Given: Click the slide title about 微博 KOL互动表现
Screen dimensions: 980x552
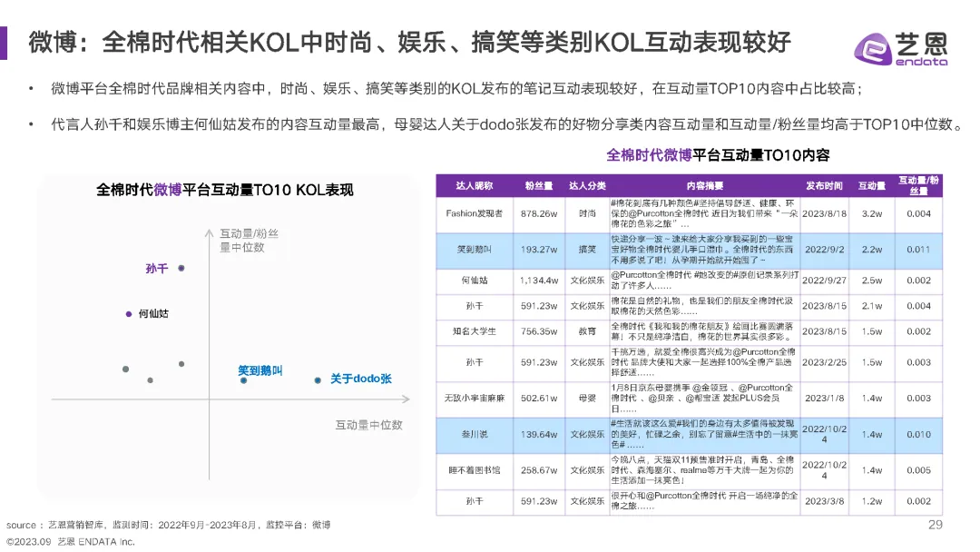Looking at the screenshot, I should [x=409, y=43].
